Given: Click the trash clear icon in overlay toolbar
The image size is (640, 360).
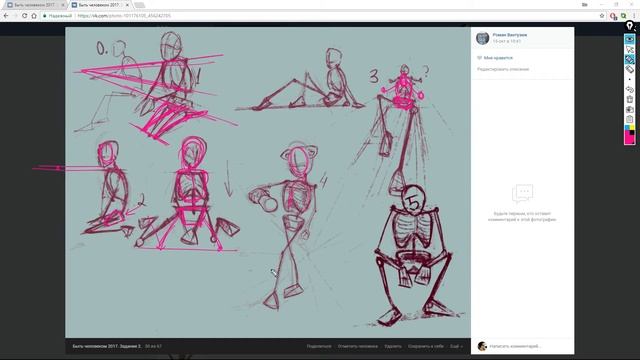Looking at the screenshot, I should pos(629,99).
